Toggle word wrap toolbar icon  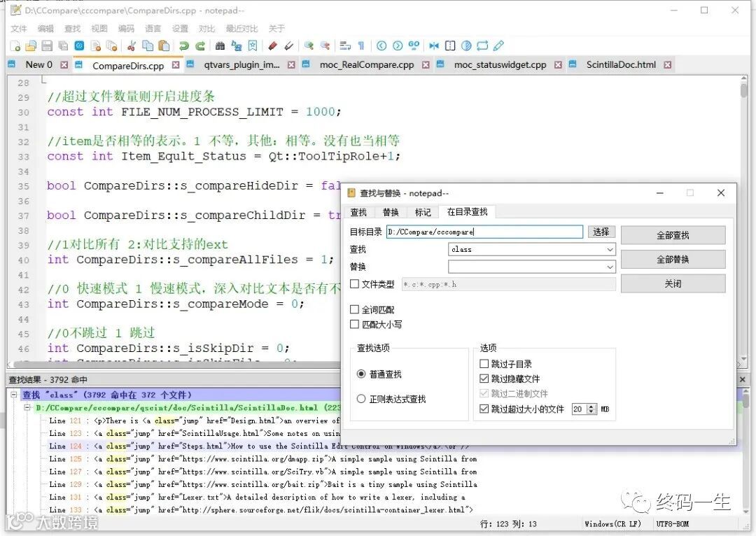click(x=345, y=45)
